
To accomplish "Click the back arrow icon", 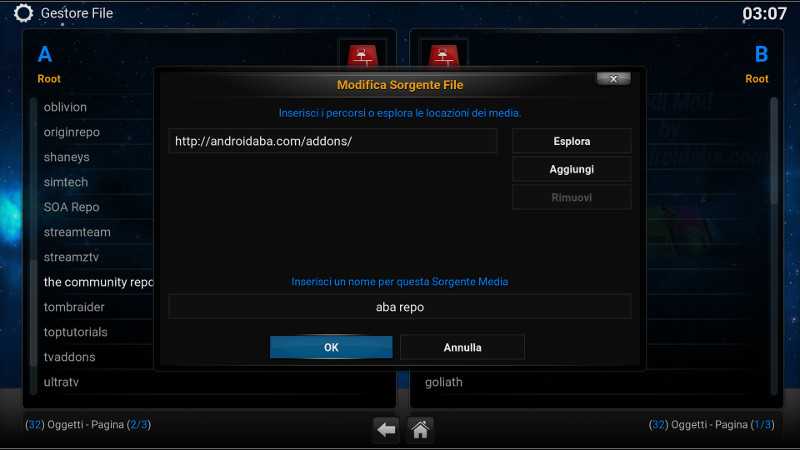I will [x=386, y=430].
